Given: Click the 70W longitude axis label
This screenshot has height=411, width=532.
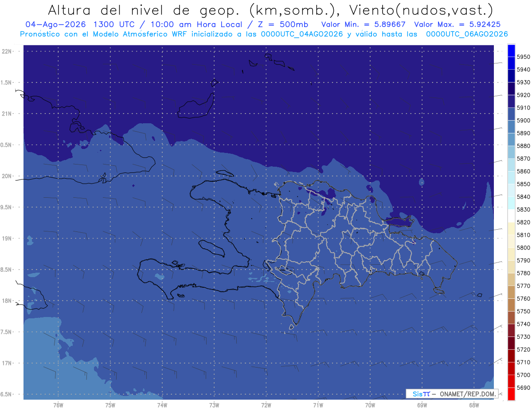Looking at the screenshot, I should coord(370,405).
